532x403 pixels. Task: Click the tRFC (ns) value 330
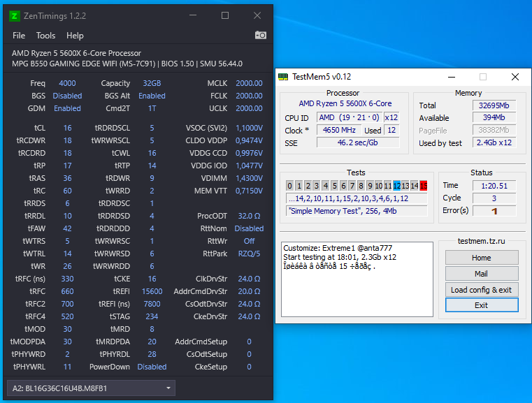[67, 279]
